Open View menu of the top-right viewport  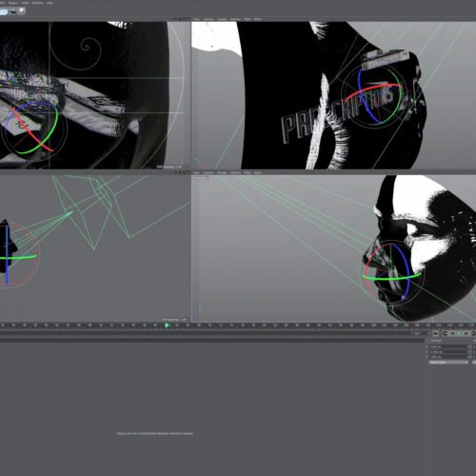[x=196, y=19]
